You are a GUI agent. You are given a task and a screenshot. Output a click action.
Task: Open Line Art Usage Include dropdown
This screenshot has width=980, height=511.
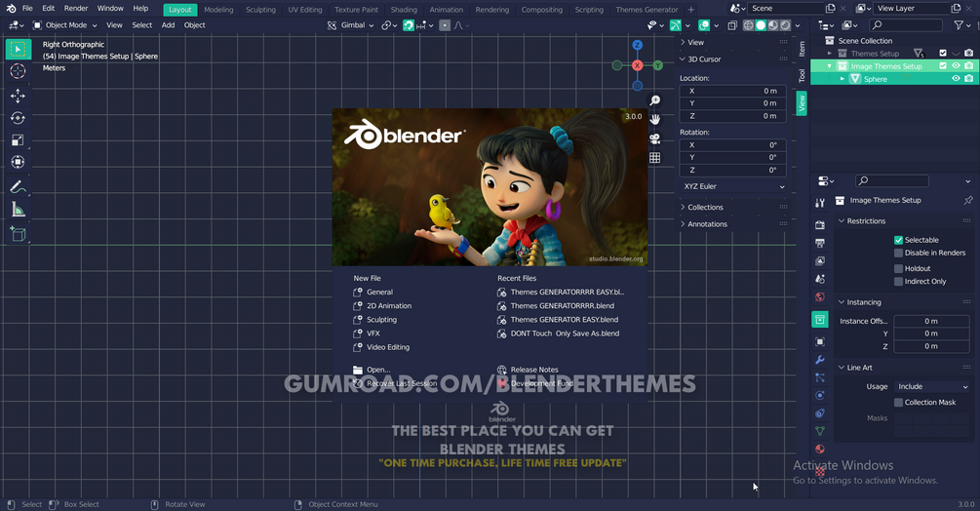(x=931, y=387)
